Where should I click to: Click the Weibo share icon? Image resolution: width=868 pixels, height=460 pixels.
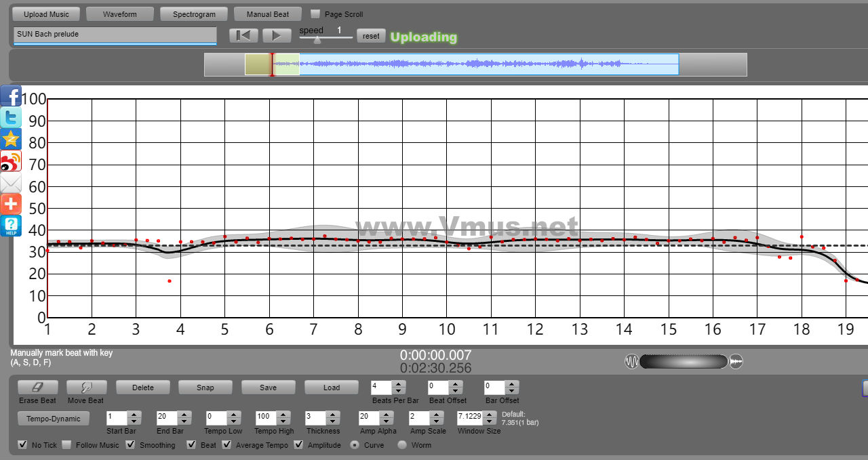(x=11, y=161)
